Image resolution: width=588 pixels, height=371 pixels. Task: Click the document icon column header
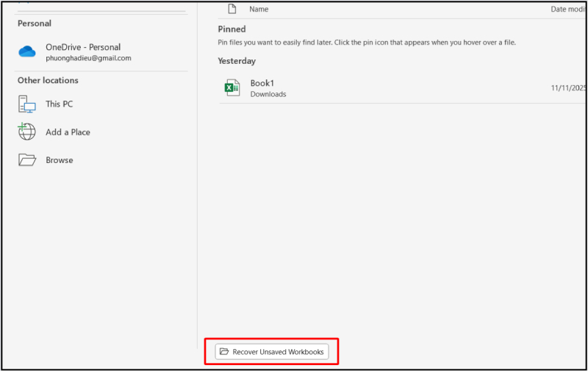click(232, 10)
